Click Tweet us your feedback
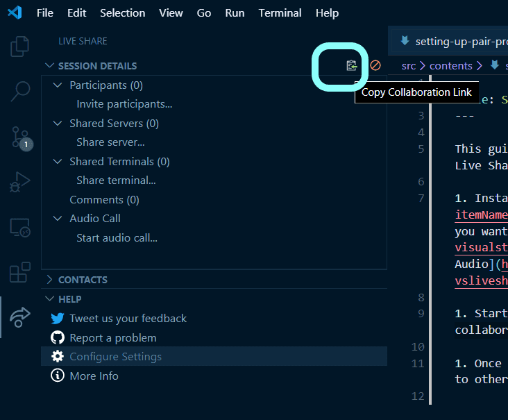The height and width of the screenshot is (420, 508). [x=128, y=319]
